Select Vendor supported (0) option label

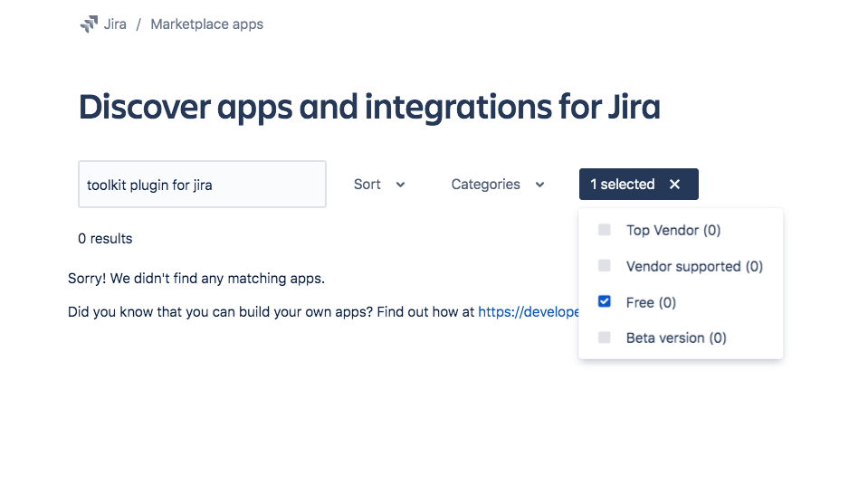[x=695, y=266]
